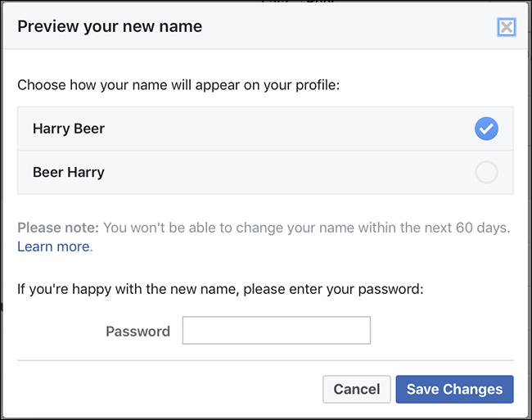532x420 pixels.
Task: Click the blue checkmark icon
Action: click(486, 129)
